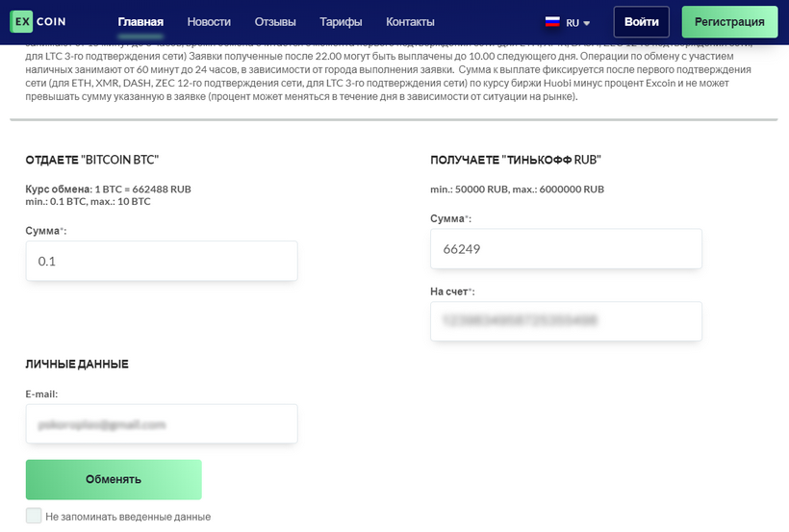Click the ОТДАЕТЕ "BITCOIN BTC" heading
The height and width of the screenshot is (532, 789).
92,160
